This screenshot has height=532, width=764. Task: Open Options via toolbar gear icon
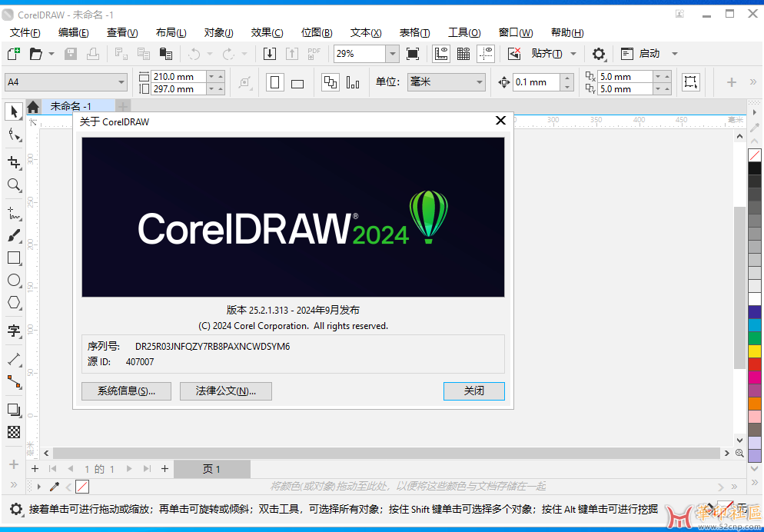(x=598, y=54)
